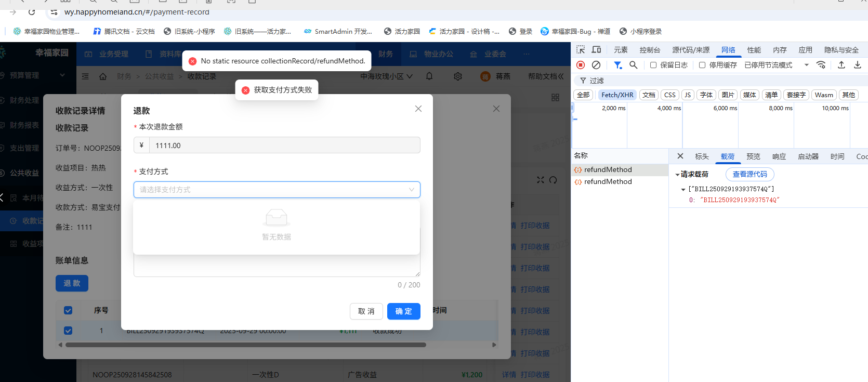The image size is (868, 382).
Task: Click the 本次退款金额 input field
Action: [284, 146]
